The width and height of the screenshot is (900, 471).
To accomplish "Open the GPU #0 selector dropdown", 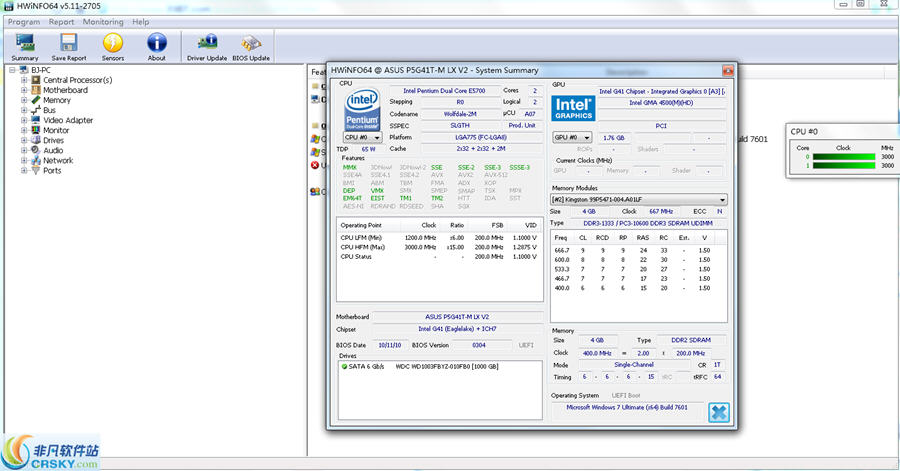I will [x=572, y=138].
